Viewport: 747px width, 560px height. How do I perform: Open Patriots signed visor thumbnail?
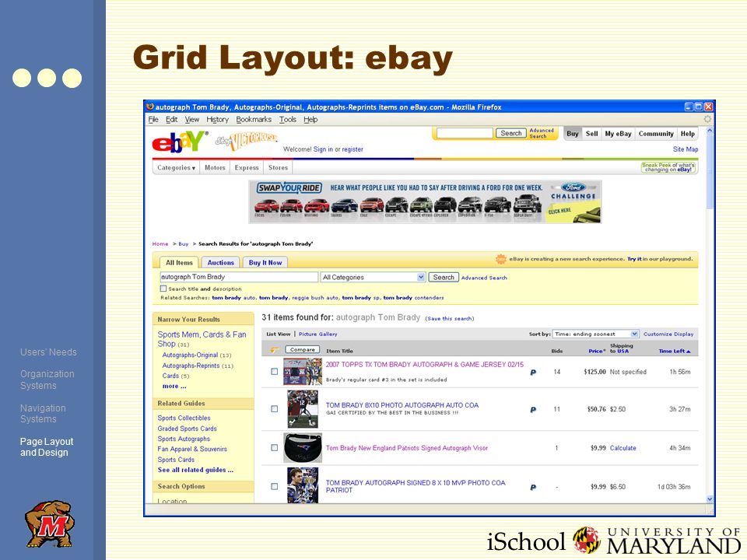pyautogui.click(x=303, y=448)
